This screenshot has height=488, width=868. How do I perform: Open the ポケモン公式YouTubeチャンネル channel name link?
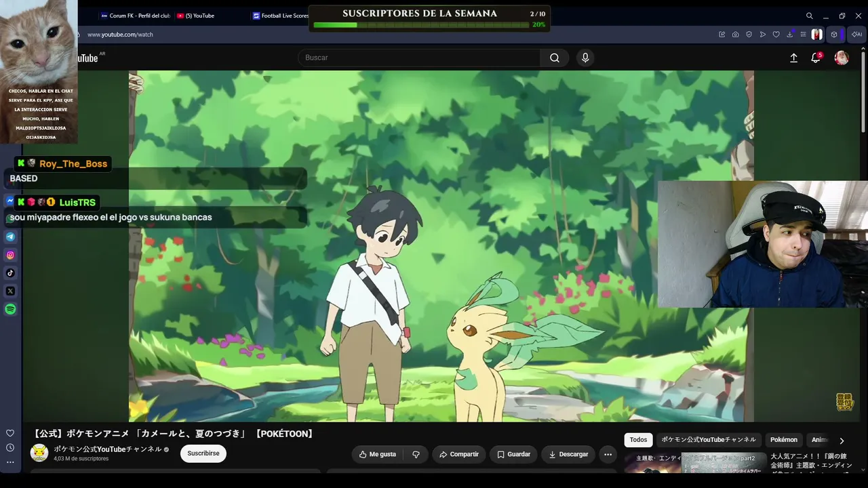pyautogui.click(x=108, y=449)
